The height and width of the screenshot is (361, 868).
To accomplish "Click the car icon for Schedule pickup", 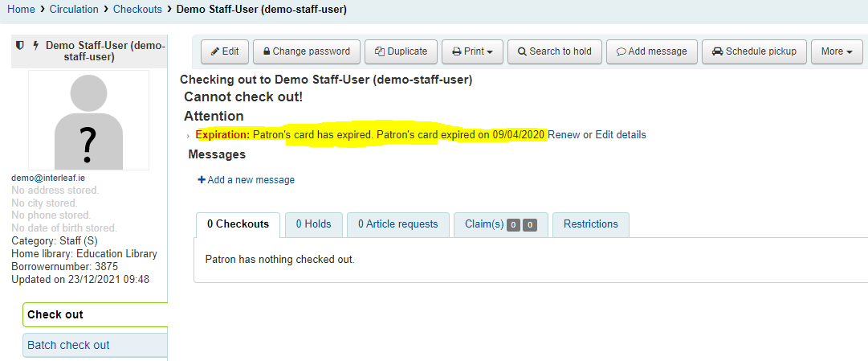I will [717, 51].
